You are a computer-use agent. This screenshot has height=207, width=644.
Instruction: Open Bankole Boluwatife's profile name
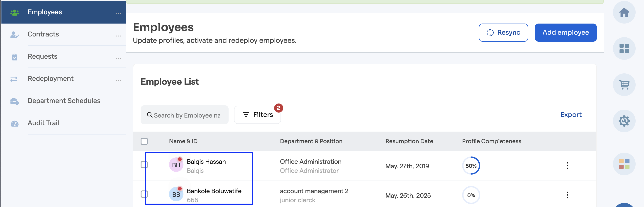(x=214, y=191)
